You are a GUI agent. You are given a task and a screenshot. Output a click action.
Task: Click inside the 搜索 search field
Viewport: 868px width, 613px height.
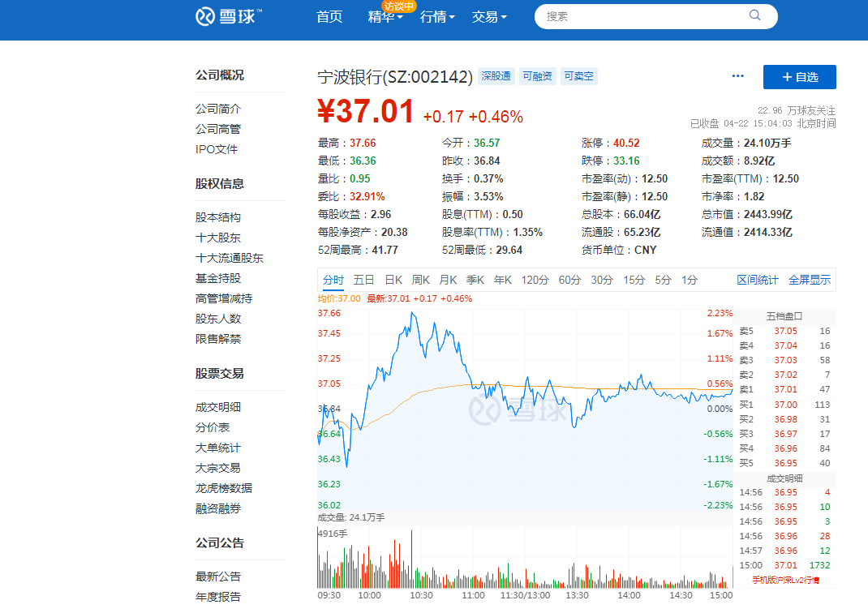point(641,16)
